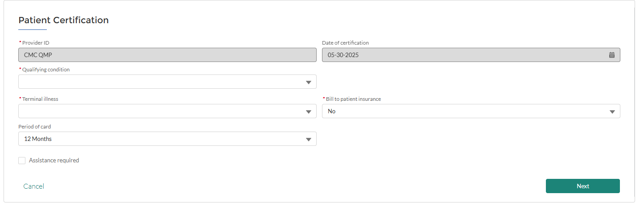Go to the Next step

pyautogui.click(x=582, y=186)
